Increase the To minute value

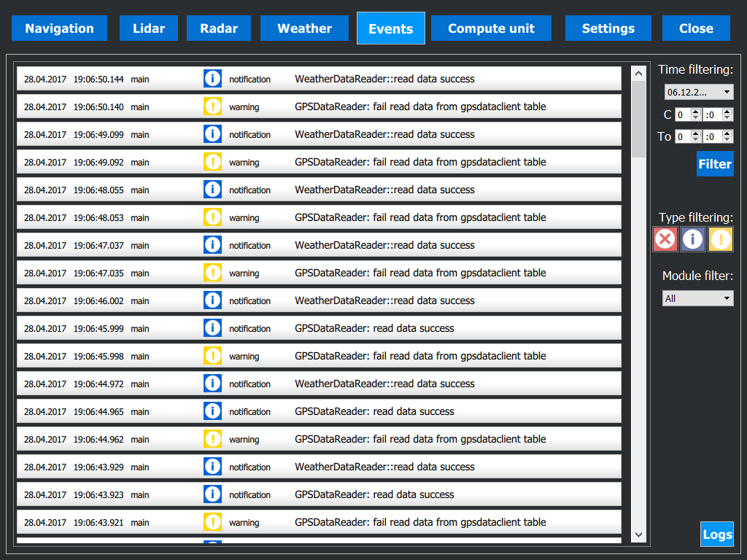tap(727, 134)
